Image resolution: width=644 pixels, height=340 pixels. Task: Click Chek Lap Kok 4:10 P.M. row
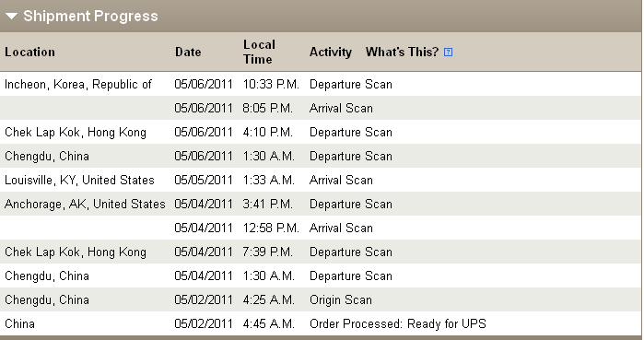tap(321, 132)
